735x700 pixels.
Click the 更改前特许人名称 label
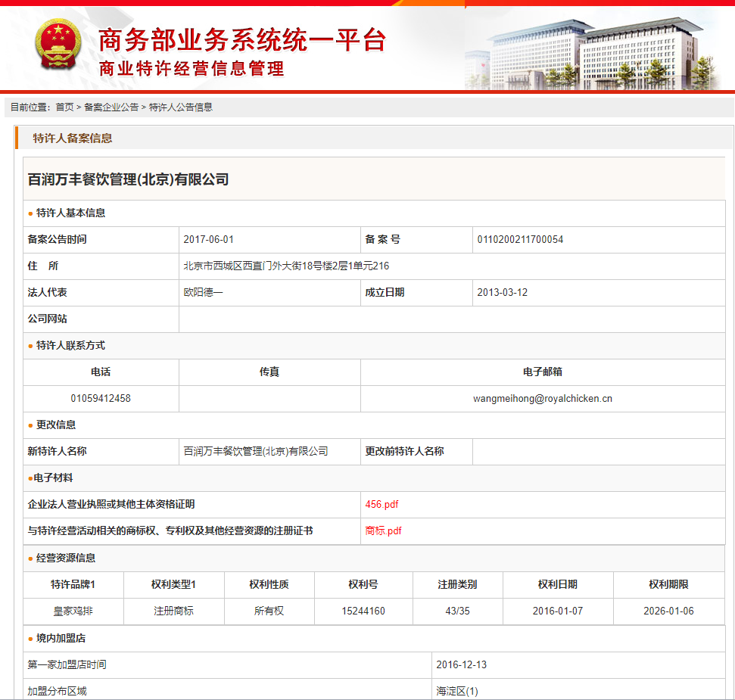click(x=404, y=451)
